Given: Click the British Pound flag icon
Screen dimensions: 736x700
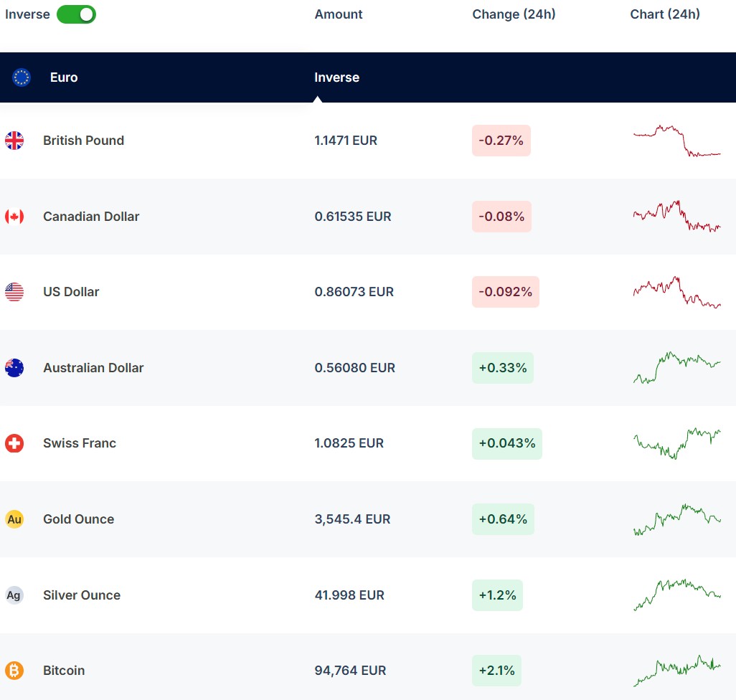Looking at the screenshot, I should [14, 141].
